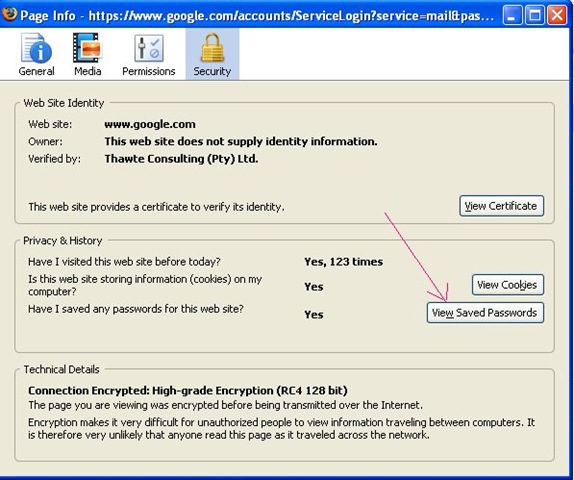This screenshot has height=480, width=574.
Task: Click the 'Verified by:' label
Action: [x=54, y=159]
